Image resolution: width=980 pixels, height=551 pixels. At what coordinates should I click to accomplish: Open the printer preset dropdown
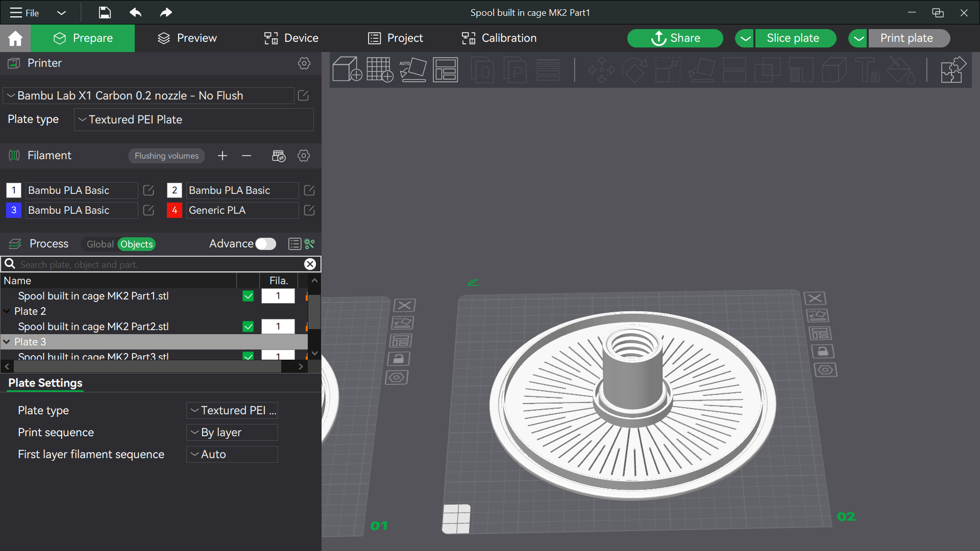coord(149,96)
